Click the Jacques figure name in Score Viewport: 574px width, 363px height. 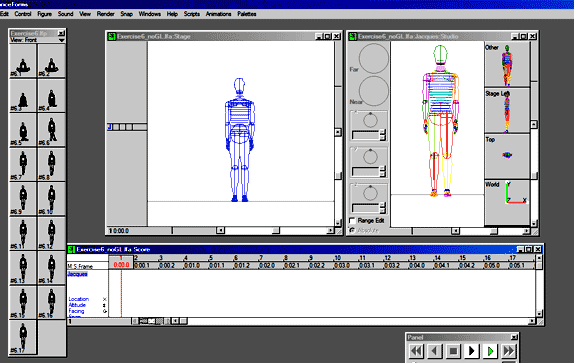77,274
